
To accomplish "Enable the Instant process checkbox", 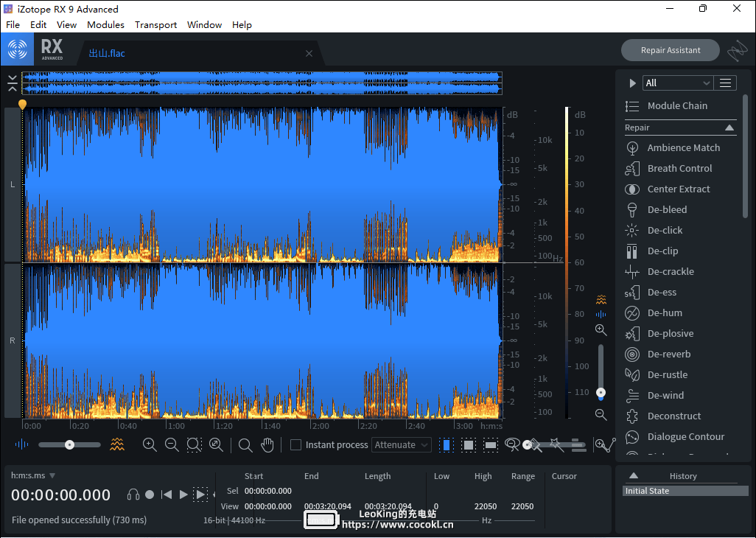I will (295, 445).
